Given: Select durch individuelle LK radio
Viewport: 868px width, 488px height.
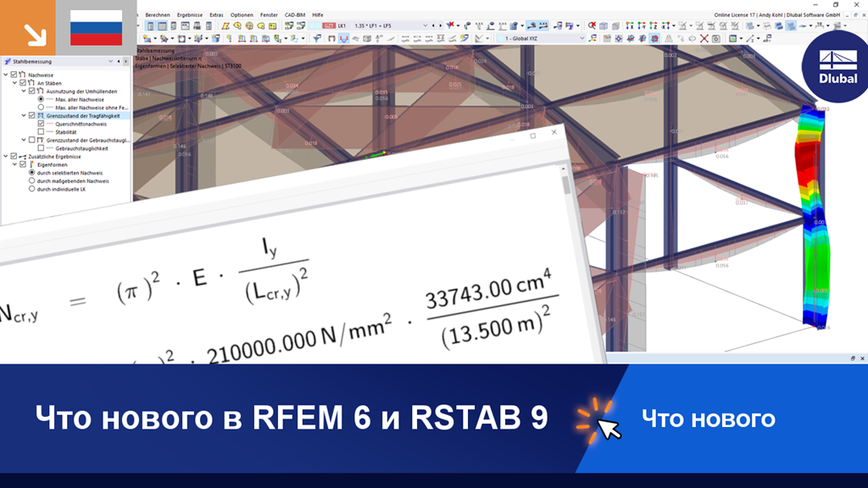Looking at the screenshot, I should point(31,189).
